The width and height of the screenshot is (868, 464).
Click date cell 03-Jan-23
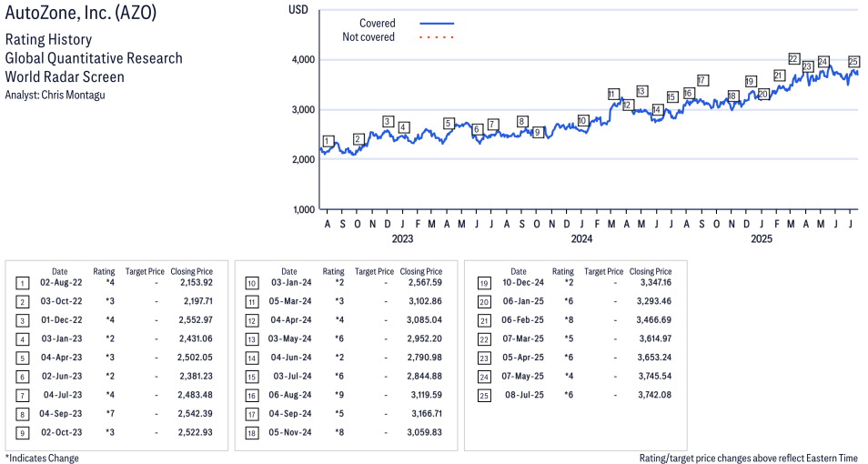tap(62, 338)
